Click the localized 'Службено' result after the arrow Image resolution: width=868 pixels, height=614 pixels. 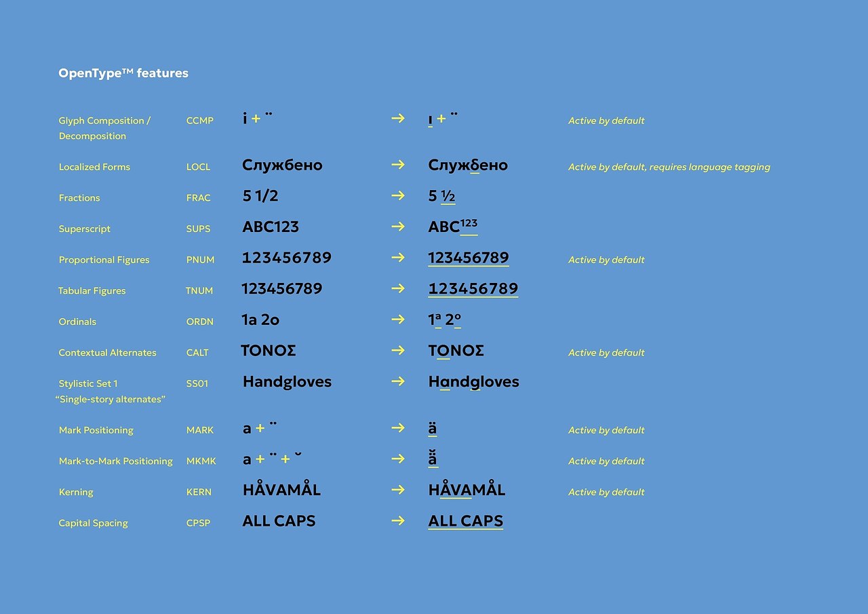pyautogui.click(x=468, y=166)
